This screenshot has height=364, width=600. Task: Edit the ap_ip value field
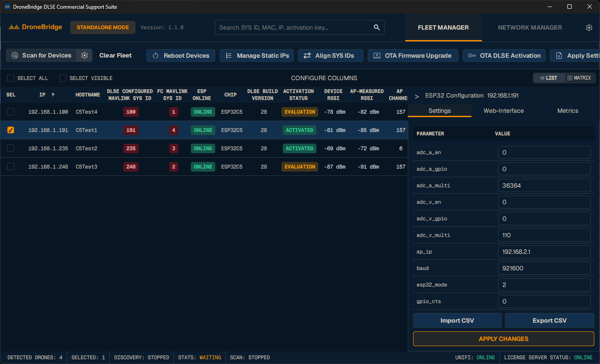point(544,252)
